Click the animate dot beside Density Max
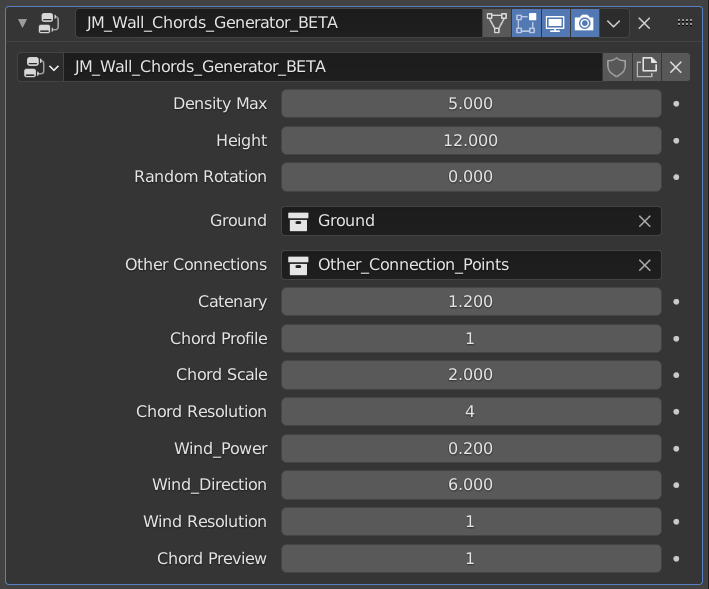The height and width of the screenshot is (589, 709). [676, 104]
